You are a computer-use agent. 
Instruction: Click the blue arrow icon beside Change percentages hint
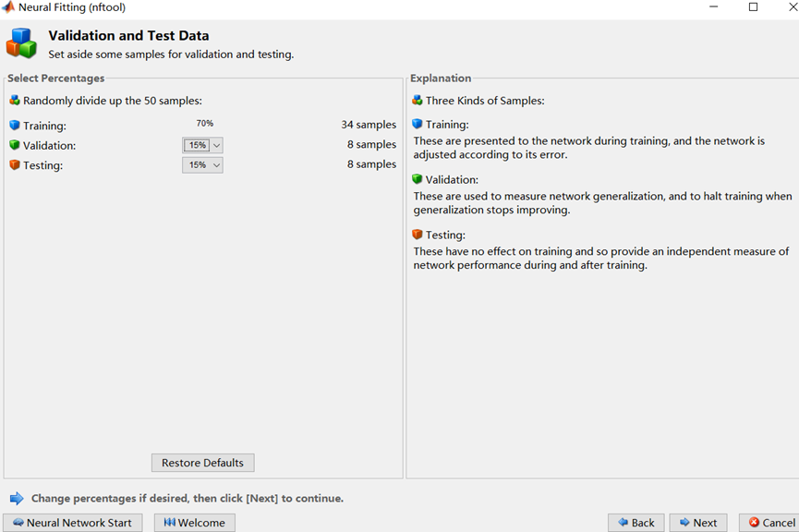point(17,499)
